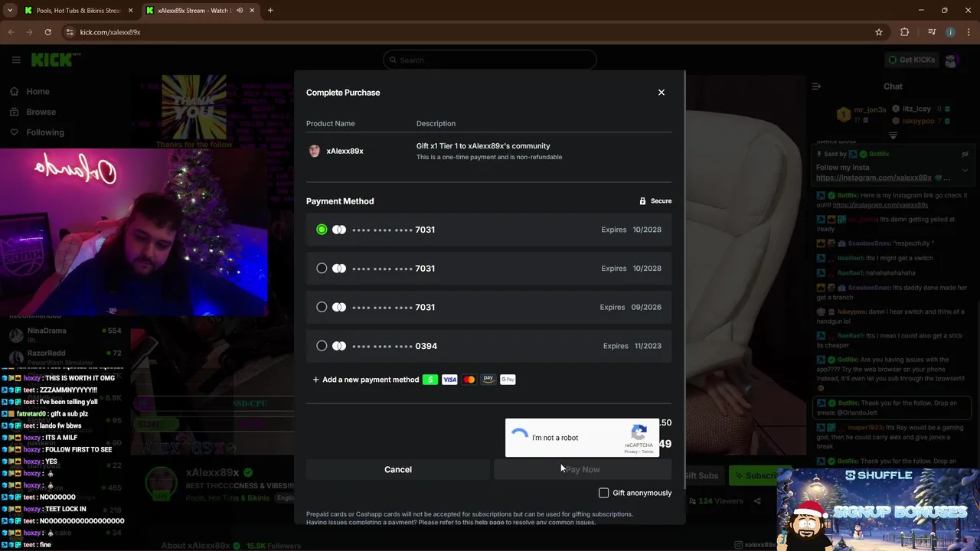Choose the Mastercard payment icon
This screenshot has height=551, width=980.
[469, 380]
